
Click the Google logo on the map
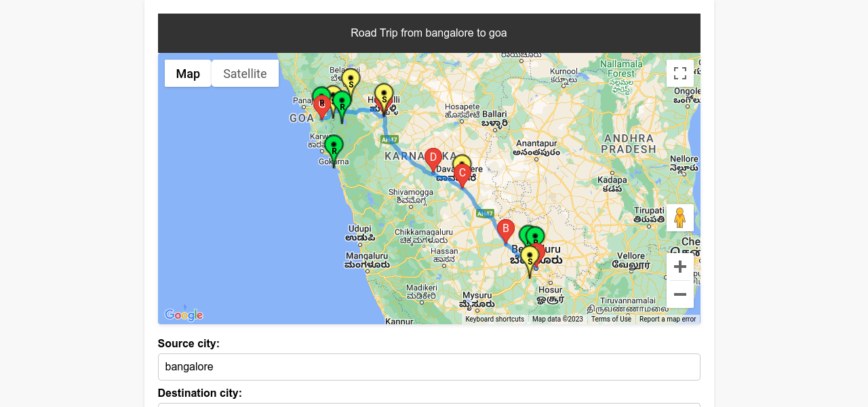(x=184, y=315)
